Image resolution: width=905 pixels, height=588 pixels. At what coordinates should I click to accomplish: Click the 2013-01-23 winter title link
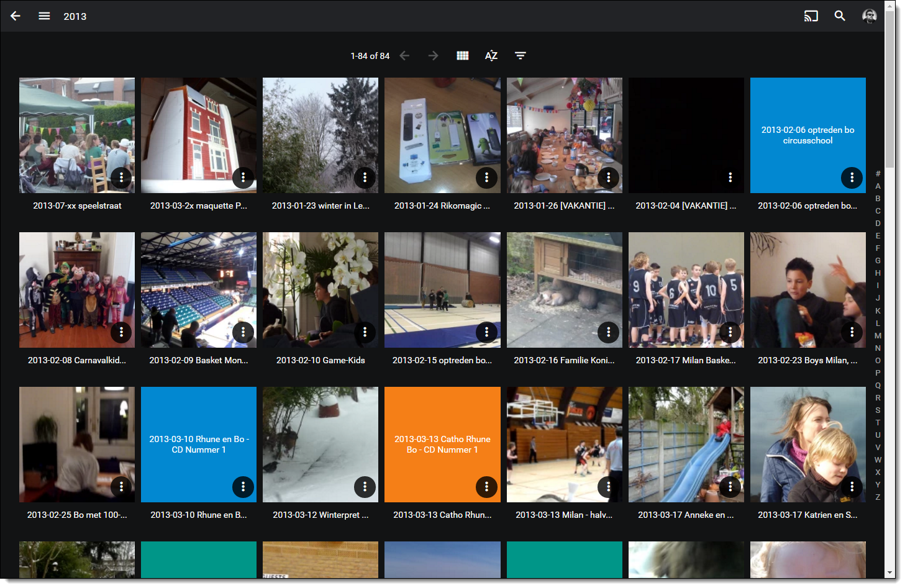point(321,206)
